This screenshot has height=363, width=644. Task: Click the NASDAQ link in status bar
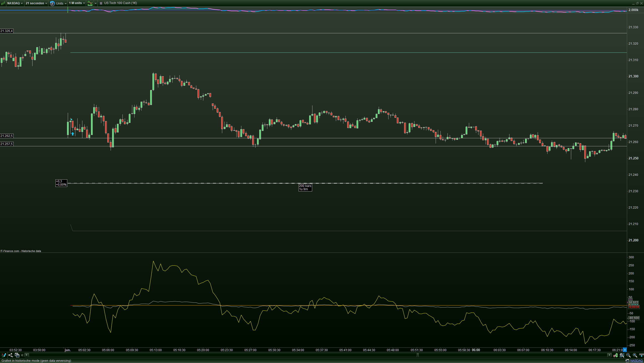[636, 361]
